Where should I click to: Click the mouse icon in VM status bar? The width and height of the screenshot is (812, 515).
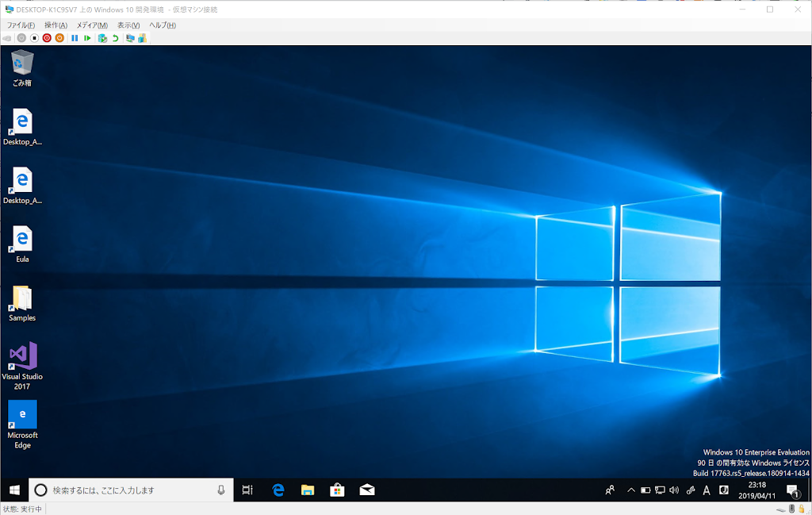[792, 509]
